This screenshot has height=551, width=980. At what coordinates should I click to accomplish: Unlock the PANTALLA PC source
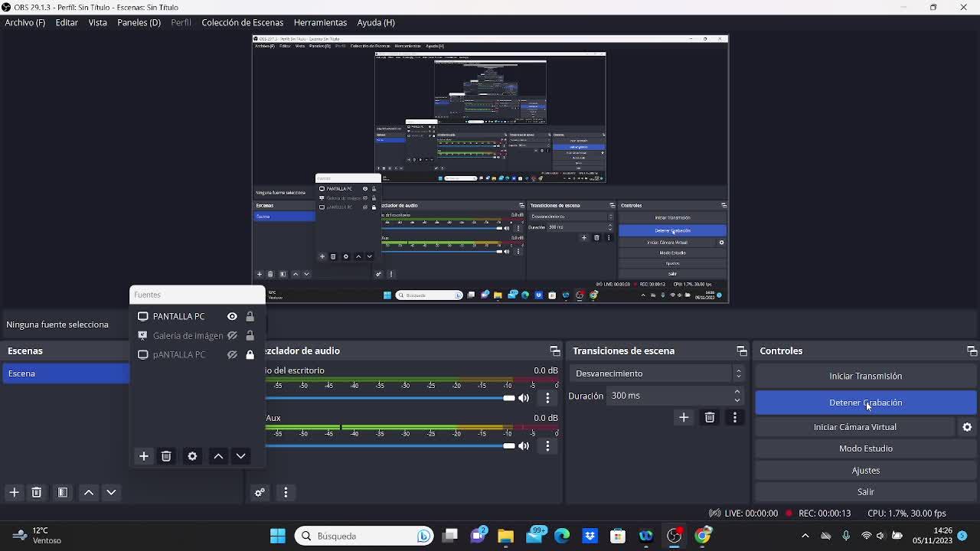click(x=250, y=316)
